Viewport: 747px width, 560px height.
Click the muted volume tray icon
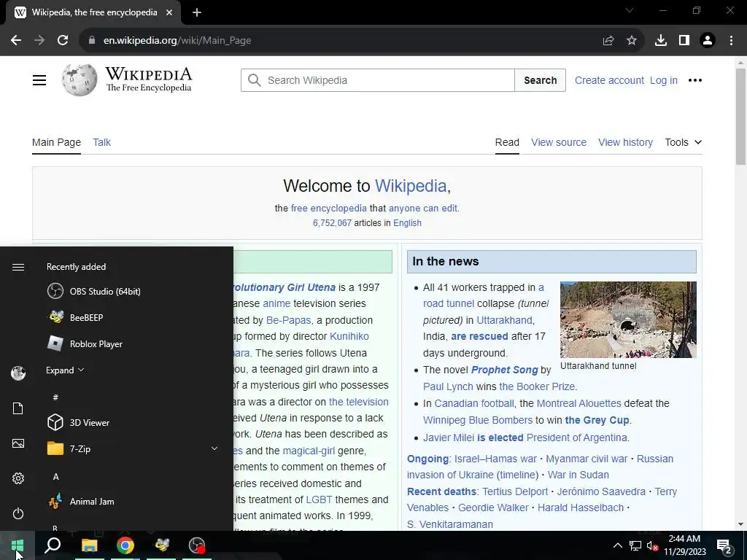pyautogui.click(x=653, y=545)
